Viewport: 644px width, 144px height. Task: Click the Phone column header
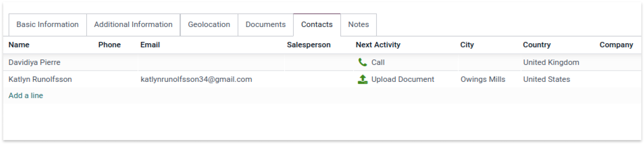tap(109, 45)
